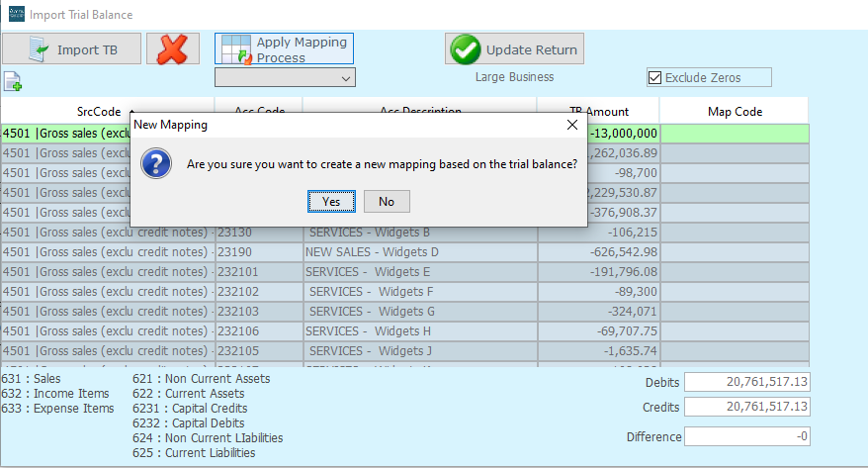Click the TB Amount column header
The height and width of the screenshot is (468, 868).
598,111
